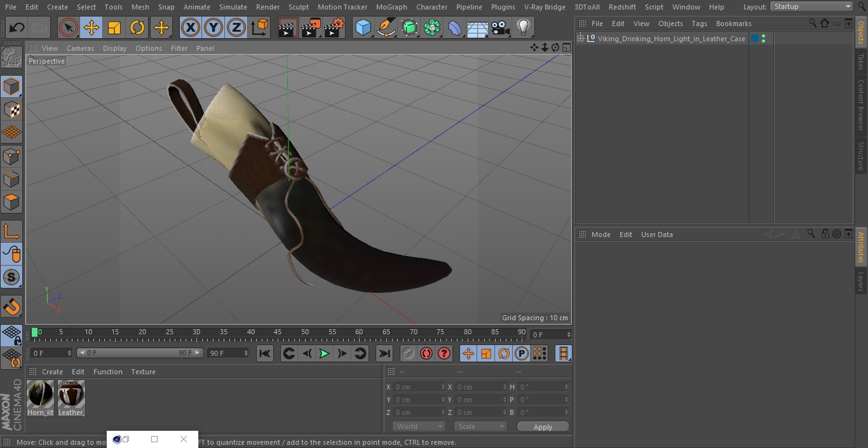The width and height of the screenshot is (868, 448).
Task: Switch to Texture mode
Action: pos(11,109)
